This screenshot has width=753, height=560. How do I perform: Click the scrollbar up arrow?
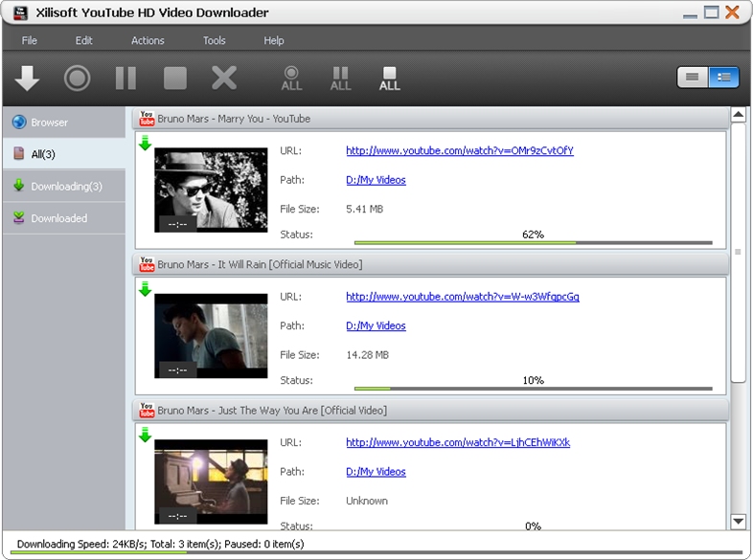[x=738, y=115]
